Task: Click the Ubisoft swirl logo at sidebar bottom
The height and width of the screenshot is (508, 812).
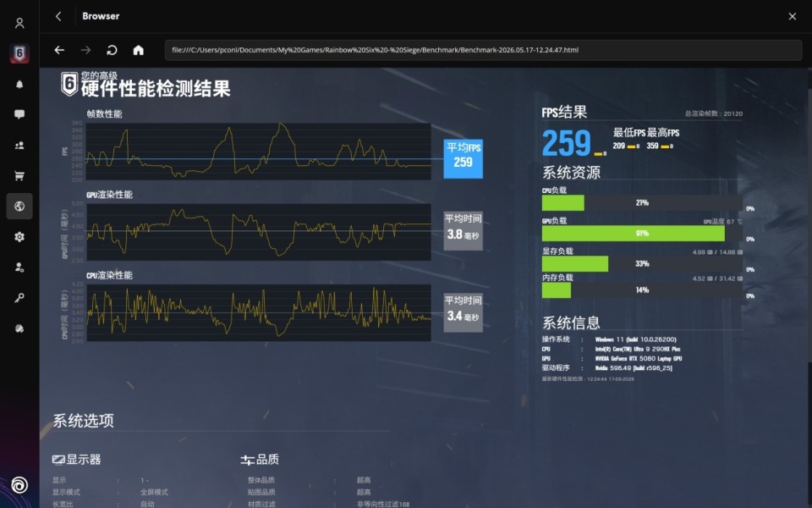Action: click(19, 485)
